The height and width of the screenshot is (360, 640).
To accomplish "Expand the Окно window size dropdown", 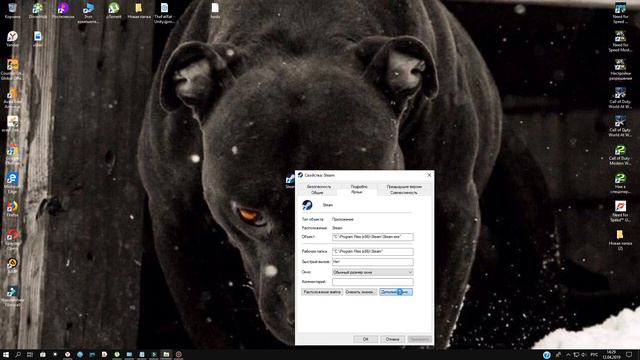I will pyautogui.click(x=373, y=272).
